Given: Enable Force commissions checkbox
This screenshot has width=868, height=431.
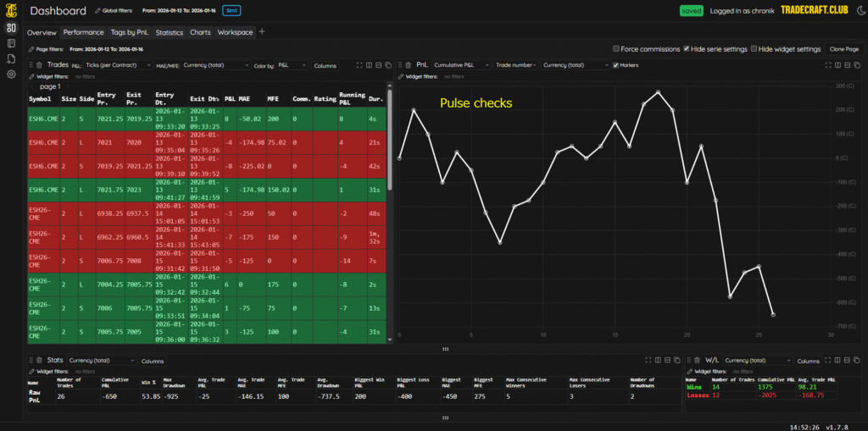Looking at the screenshot, I should click(615, 49).
